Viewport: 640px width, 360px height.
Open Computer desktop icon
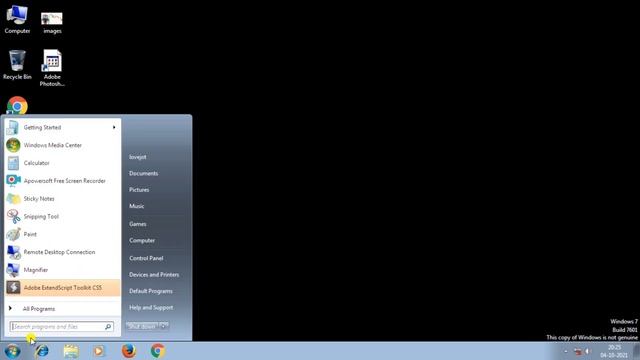pos(17,19)
